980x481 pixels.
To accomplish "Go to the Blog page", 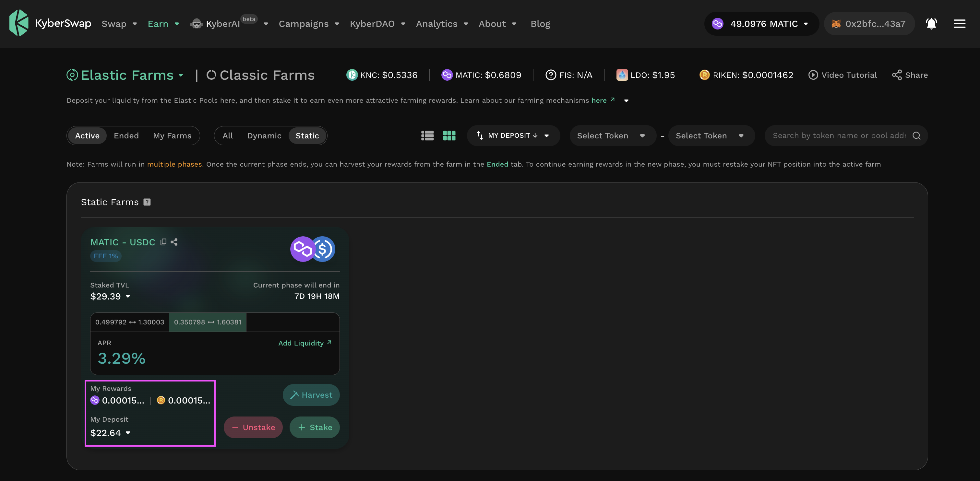I will point(540,24).
